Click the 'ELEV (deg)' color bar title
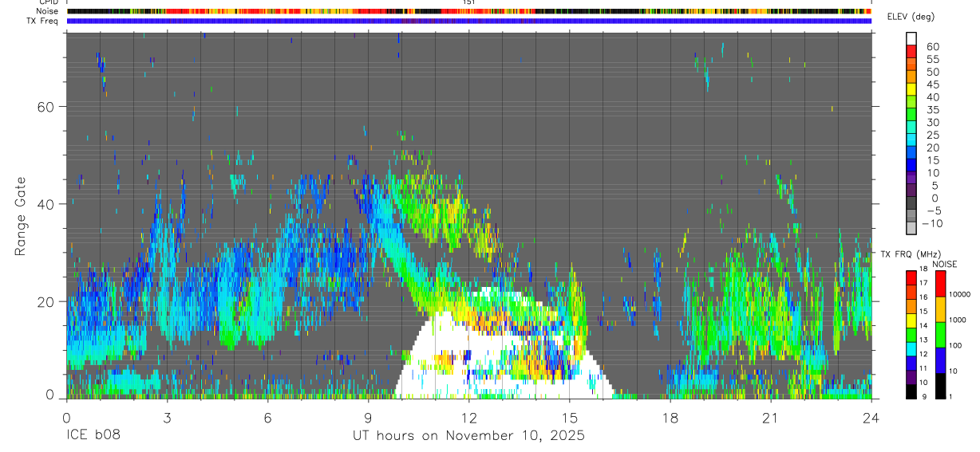 pos(911,18)
